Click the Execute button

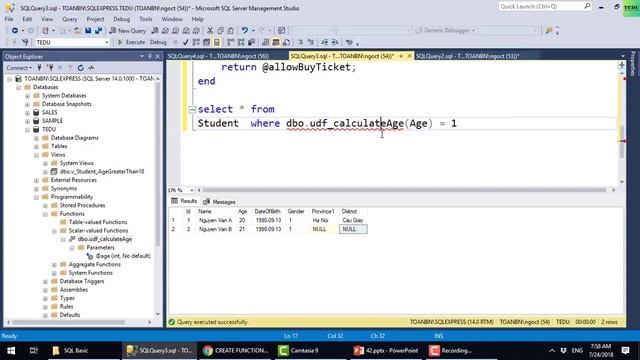click(131, 42)
